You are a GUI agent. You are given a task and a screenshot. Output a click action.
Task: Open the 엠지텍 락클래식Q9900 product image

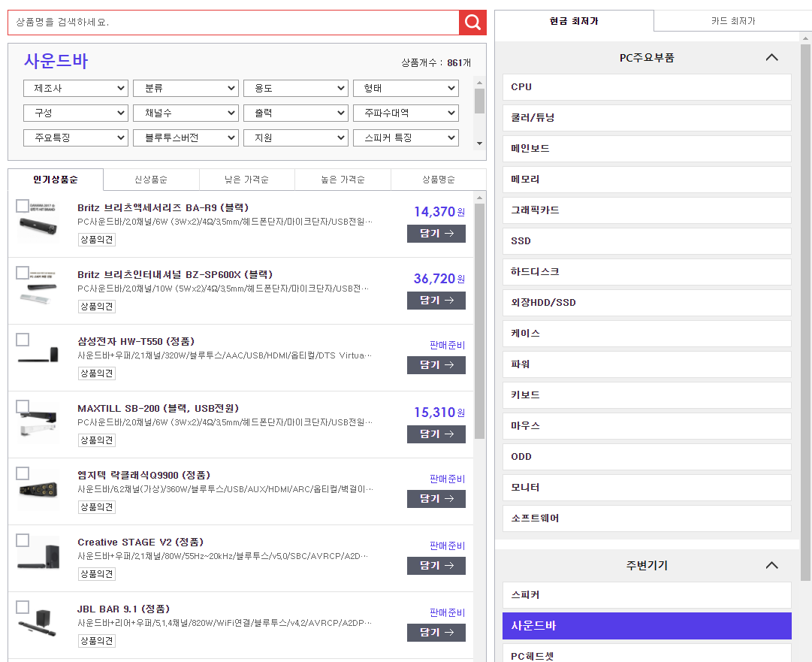(x=38, y=489)
